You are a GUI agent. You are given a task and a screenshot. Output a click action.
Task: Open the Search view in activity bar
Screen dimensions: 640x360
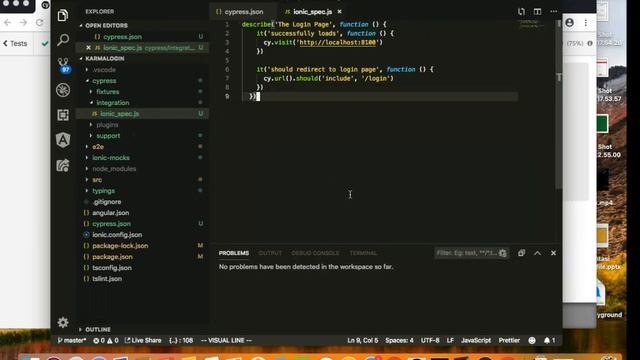(63, 40)
